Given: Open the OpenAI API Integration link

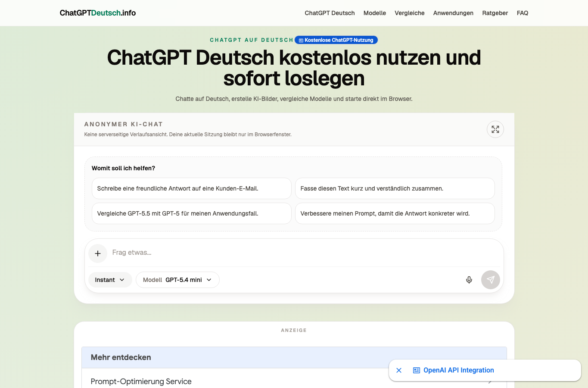Looking at the screenshot, I should 459,370.
